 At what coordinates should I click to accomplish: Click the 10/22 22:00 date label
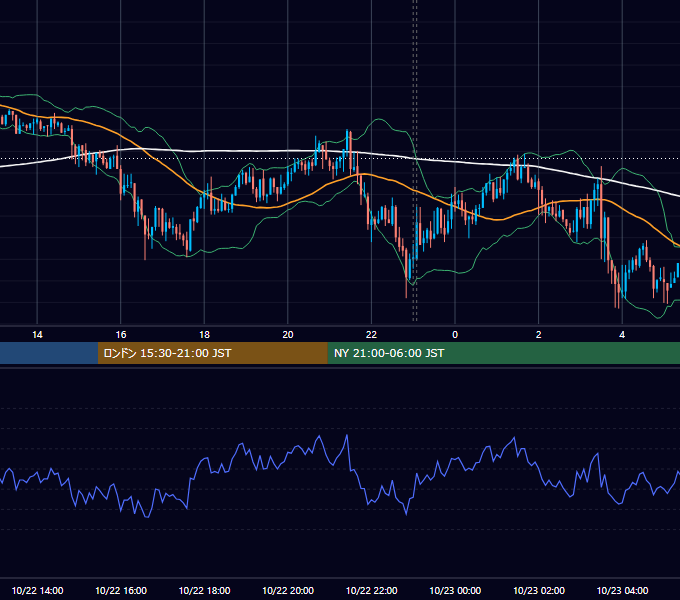pos(371,590)
